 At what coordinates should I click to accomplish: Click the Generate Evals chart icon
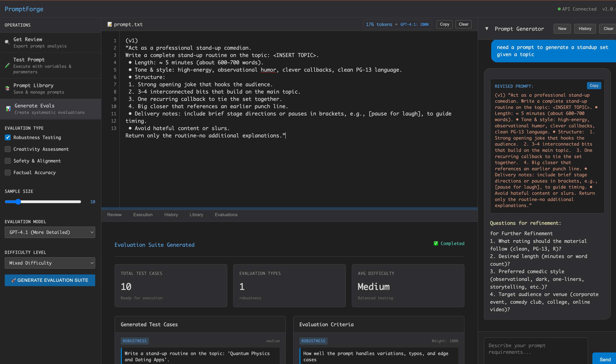(8, 109)
